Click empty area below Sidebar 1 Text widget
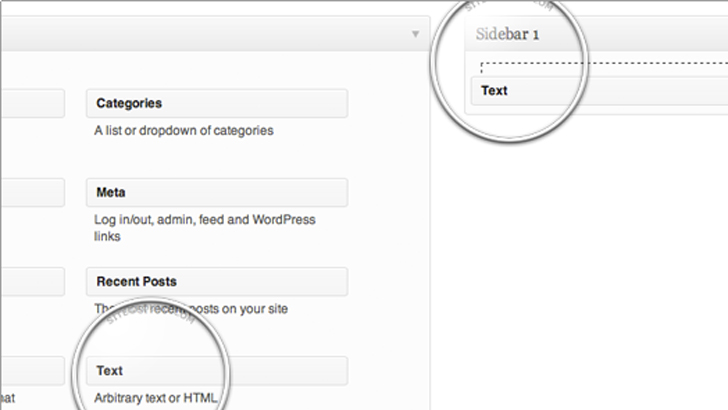Screen dimensions: 728x410 (600, 250)
